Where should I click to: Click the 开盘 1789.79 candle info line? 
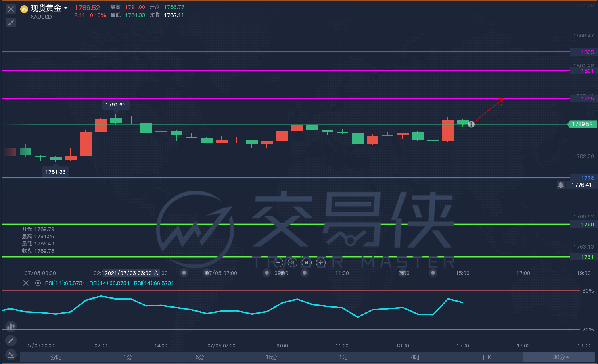click(x=38, y=229)
